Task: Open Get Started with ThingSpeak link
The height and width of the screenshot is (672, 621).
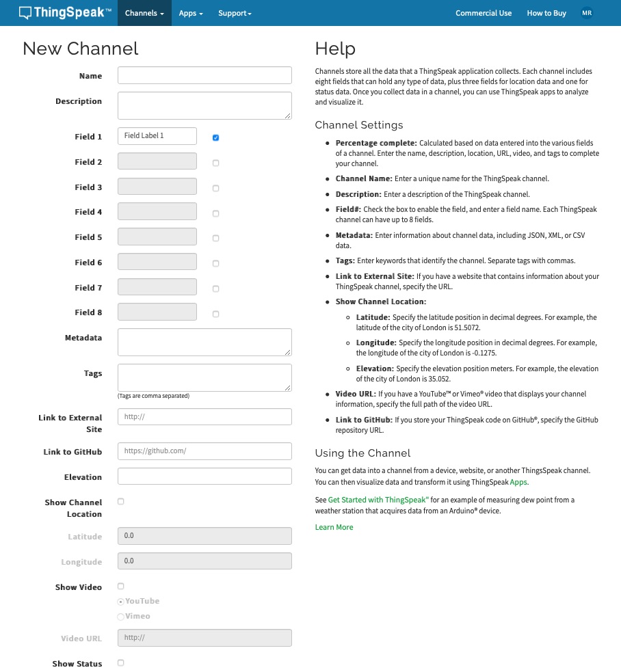Action: click(x=378, y=500)
